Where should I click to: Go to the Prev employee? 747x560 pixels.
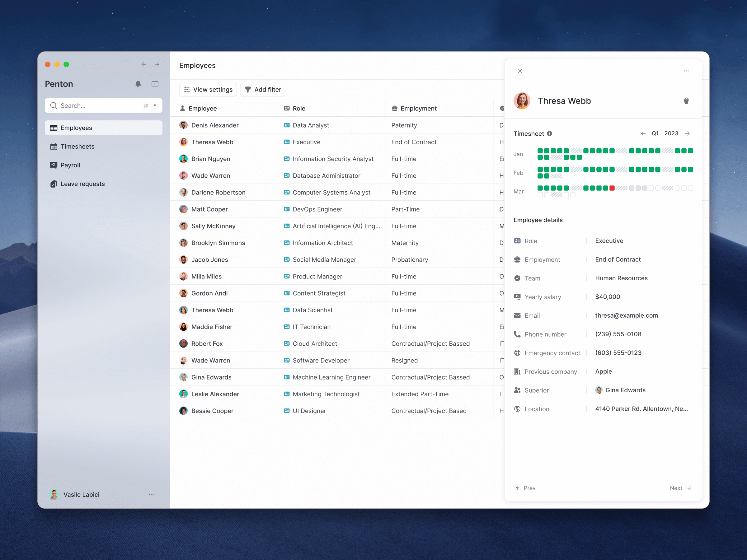click(525, 488)
